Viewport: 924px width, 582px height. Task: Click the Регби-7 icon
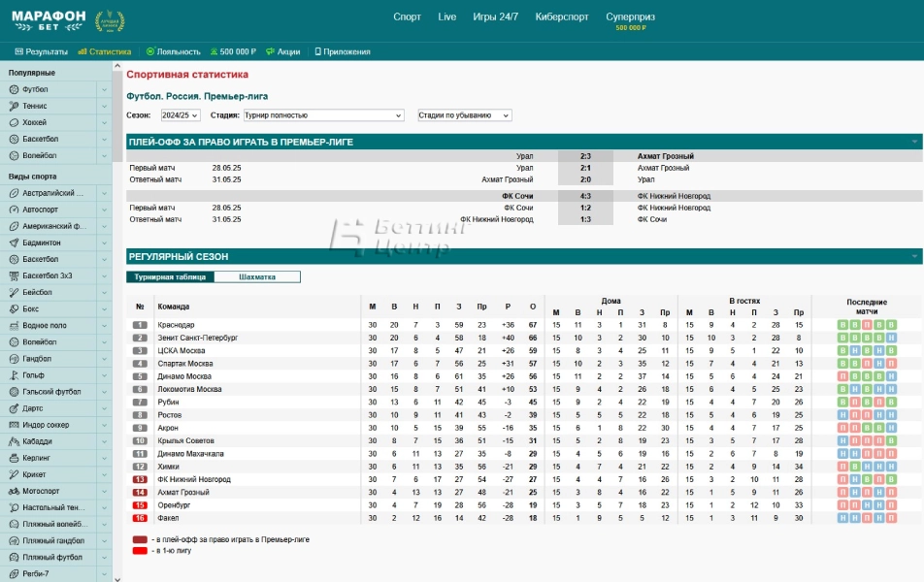tap(15, 573)
